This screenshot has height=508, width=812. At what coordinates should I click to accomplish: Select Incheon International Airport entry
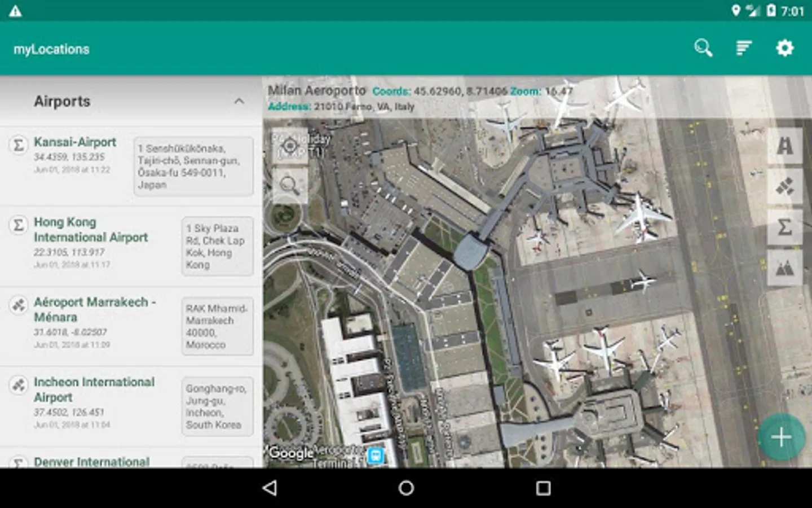click(131, 406)
